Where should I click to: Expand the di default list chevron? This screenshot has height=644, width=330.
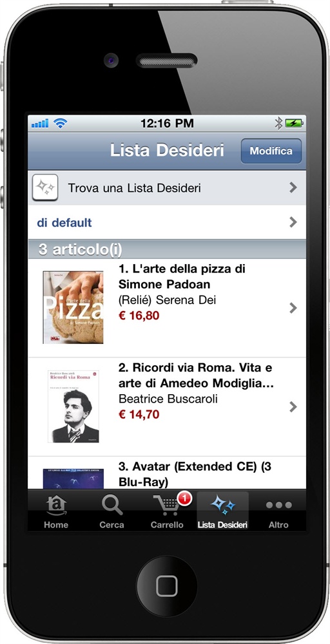click(293, 222)
